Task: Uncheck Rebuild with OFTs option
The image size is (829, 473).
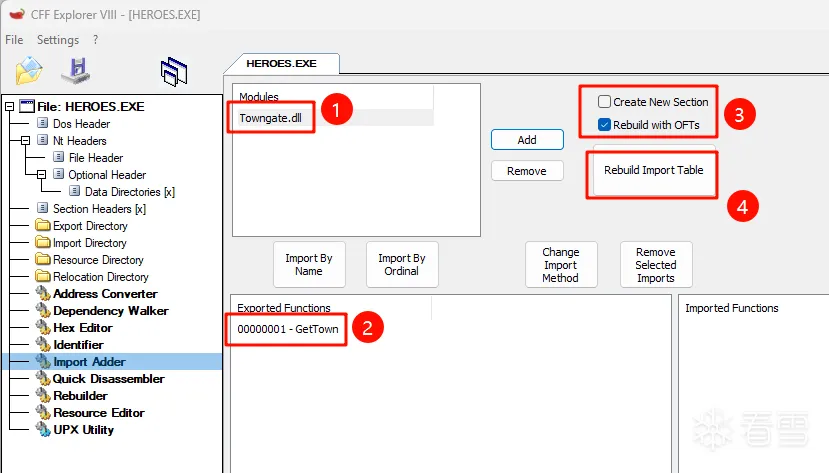Action: pyautogui.click(x=604, y=125)
